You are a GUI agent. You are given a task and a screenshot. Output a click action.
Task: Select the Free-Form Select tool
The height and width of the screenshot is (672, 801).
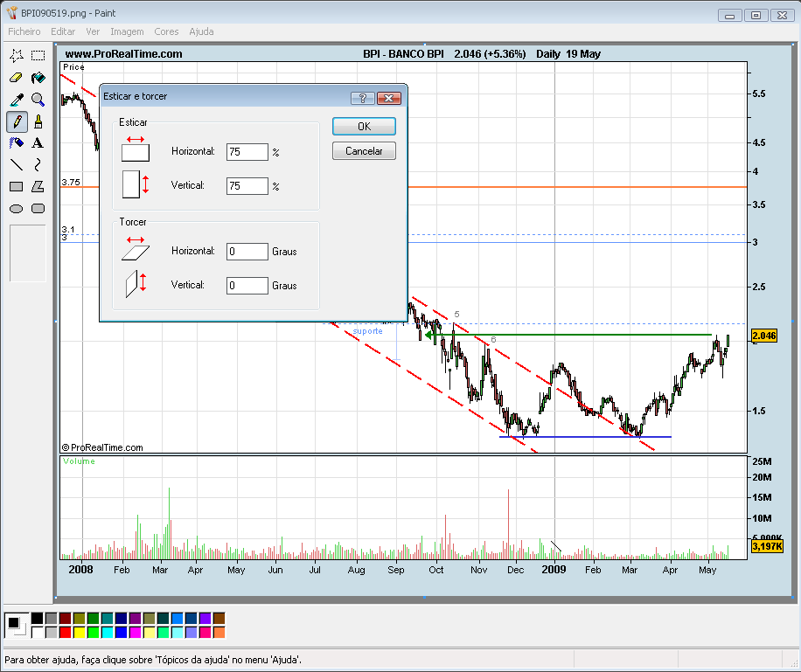click(x=17, y=55)
